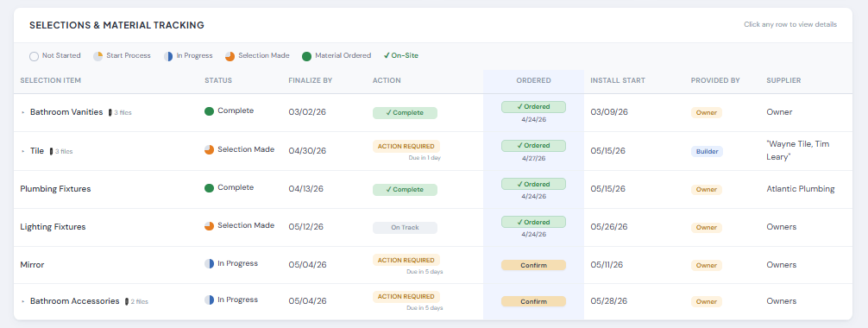This screenshot has height=328, width=868.
Task: Click Status column header
Action: click(x=218, y=81)
